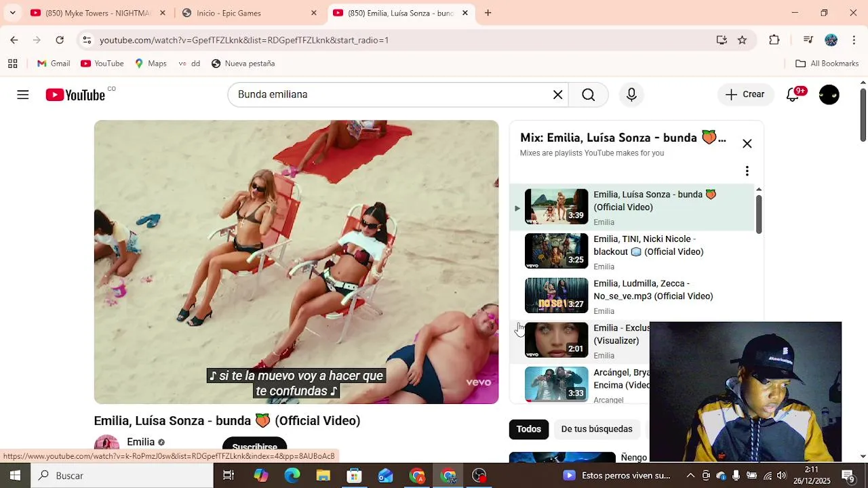
Task: Open the All Bookmarks folder
Action: 827,64
